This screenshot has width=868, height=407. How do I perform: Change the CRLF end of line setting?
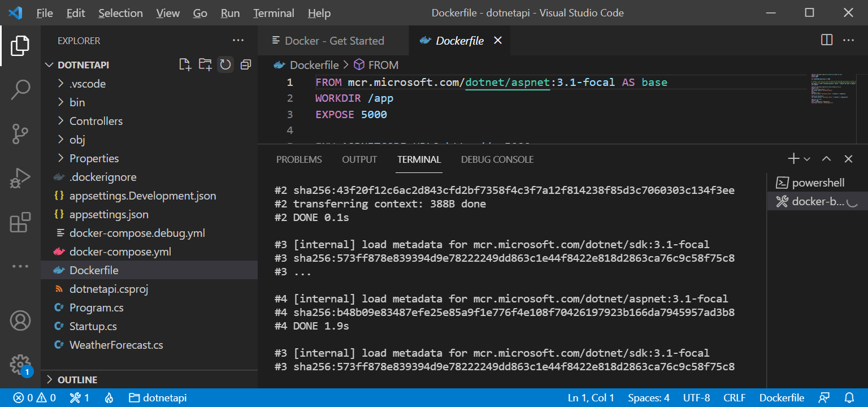coord(734,397)
